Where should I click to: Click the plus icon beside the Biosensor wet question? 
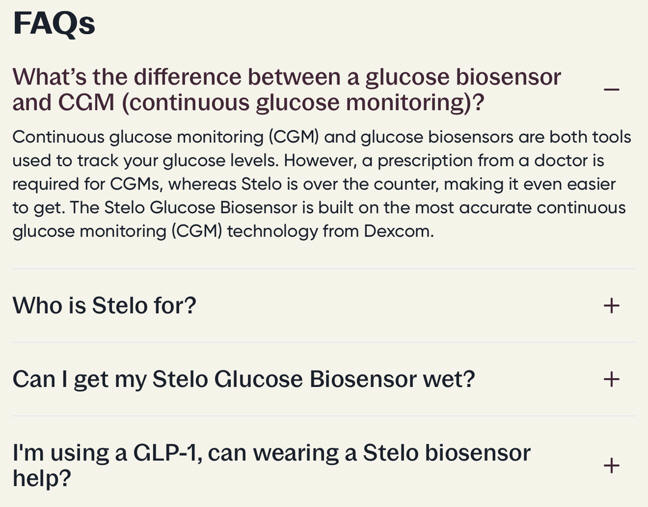pyautogui.click(x=612, y=380)
